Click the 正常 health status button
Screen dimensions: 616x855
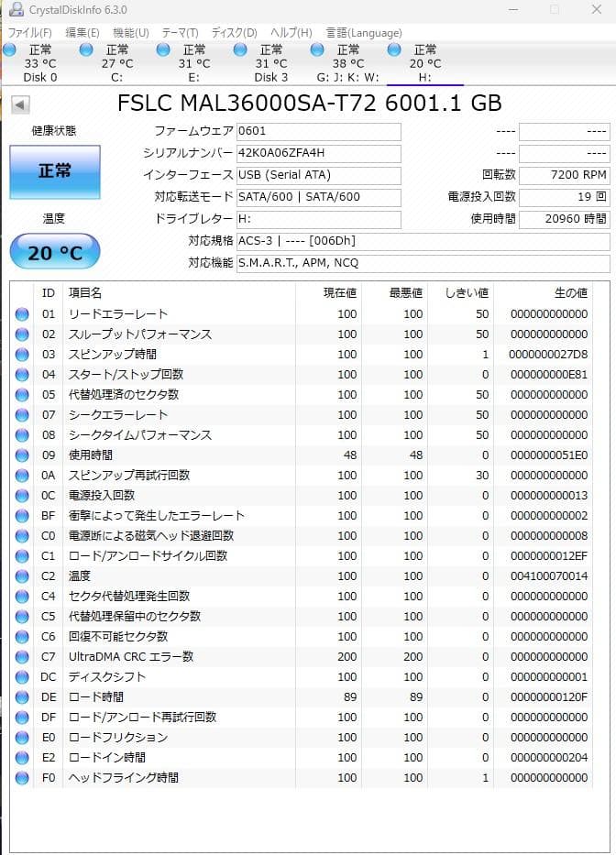click(54, 172)
